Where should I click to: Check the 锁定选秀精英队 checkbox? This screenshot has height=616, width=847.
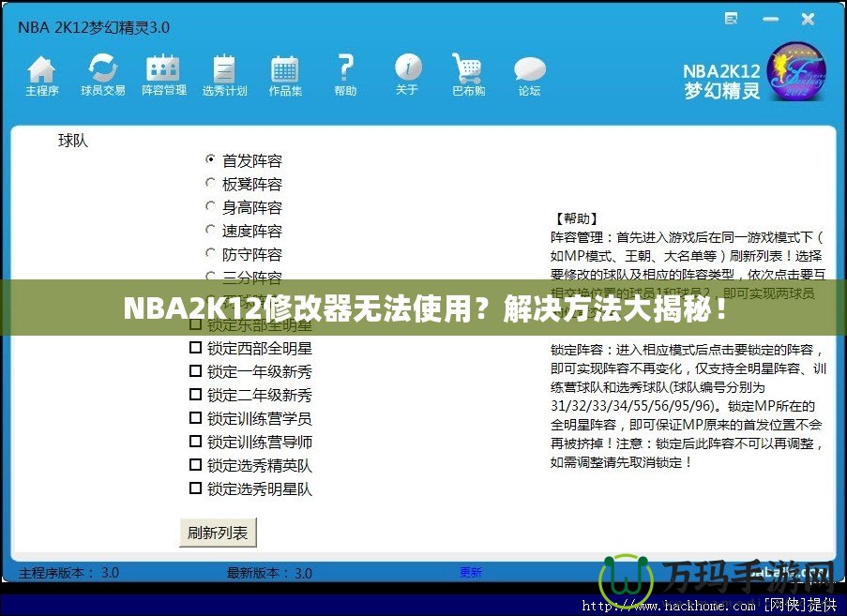195,465
